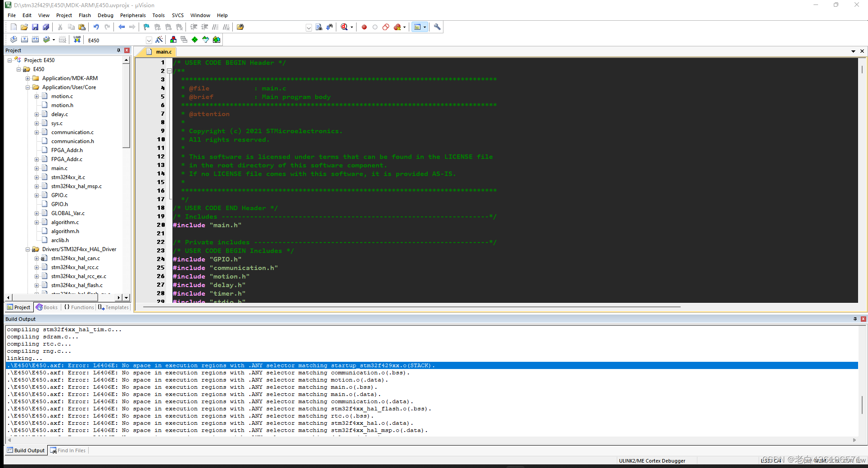Disable all breakpoints icon
This screenshot has height=468, width=868.
tap(386, 27)
